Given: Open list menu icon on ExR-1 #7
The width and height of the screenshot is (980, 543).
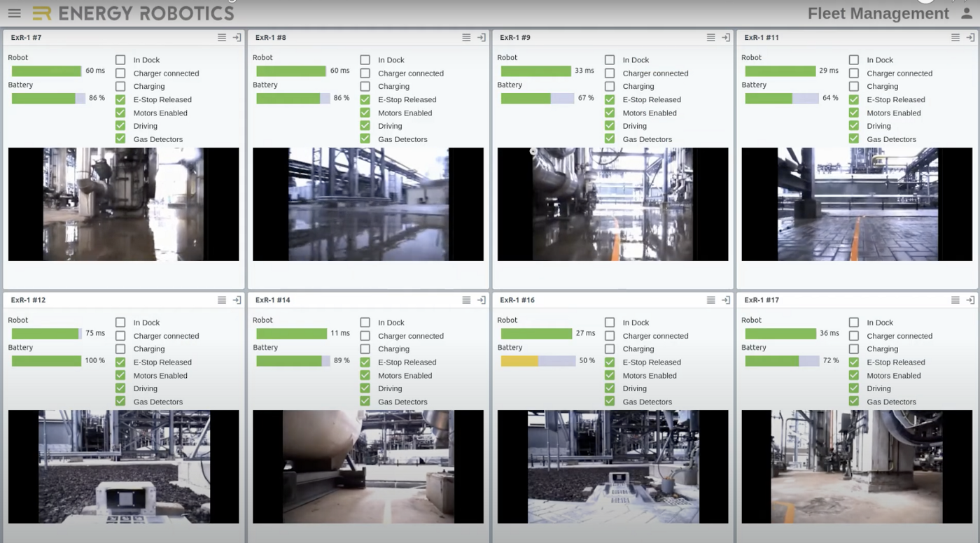Looking at the screenshot, I should (x=222, y=38).
